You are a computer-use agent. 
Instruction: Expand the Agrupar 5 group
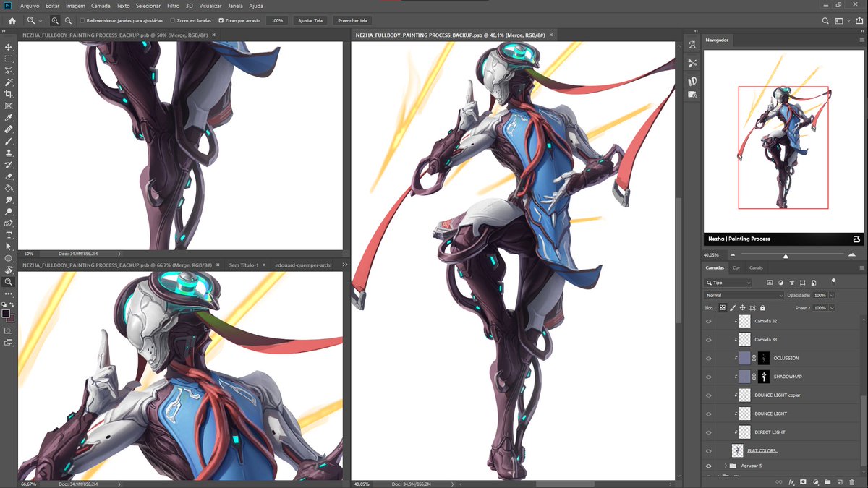pos(726,466)
